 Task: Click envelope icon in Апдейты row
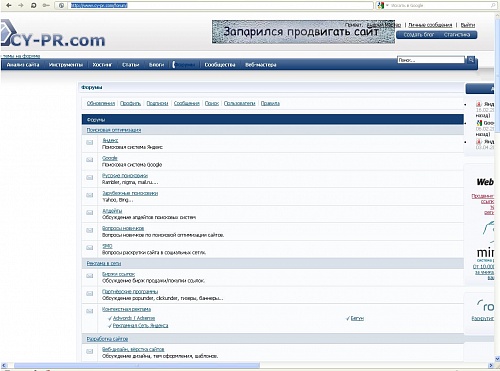90,212
